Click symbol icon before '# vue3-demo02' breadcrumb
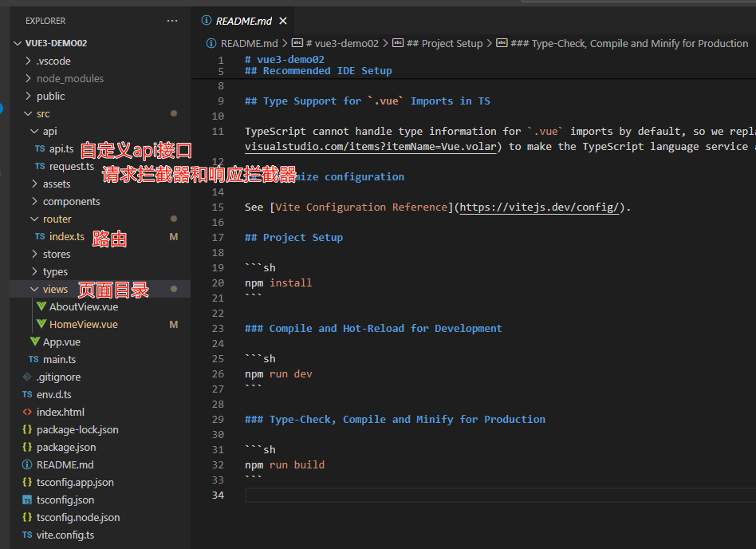 (x=297, y=43)
